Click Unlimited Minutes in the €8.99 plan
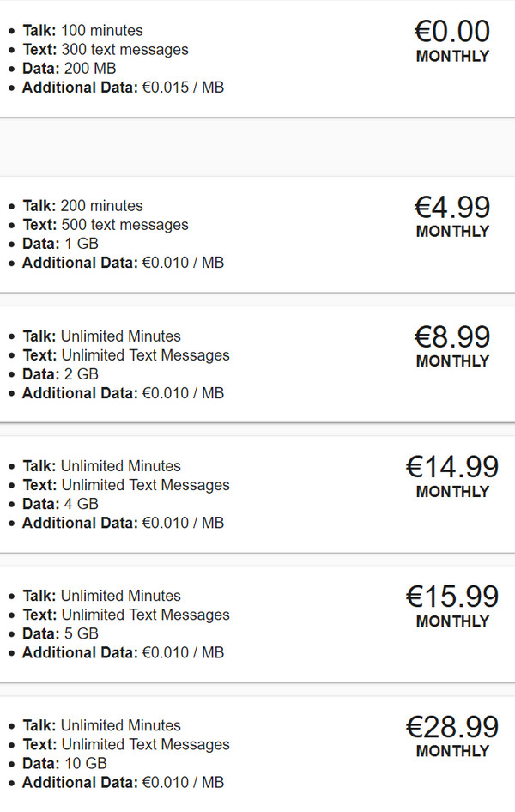This screenshot has height=812, width=515. click(x=120, y=336)
